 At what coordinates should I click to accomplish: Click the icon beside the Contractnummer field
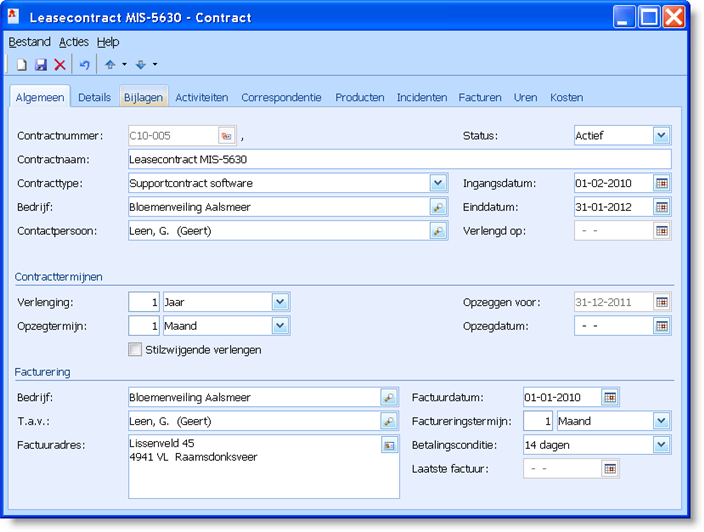coord(227,136)
